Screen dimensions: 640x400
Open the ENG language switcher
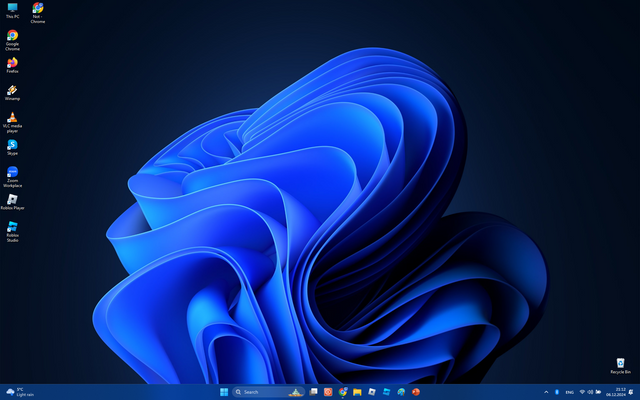pyautogui.click(x=569, y=392)
